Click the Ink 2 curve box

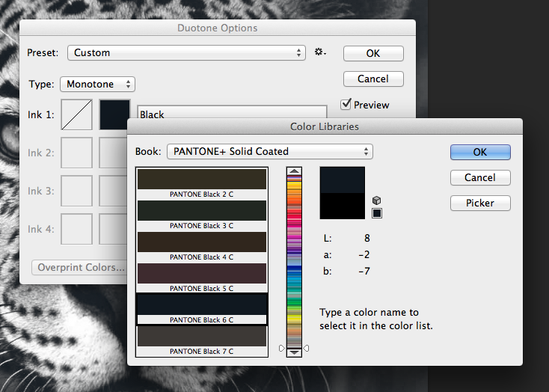point(77,153)
